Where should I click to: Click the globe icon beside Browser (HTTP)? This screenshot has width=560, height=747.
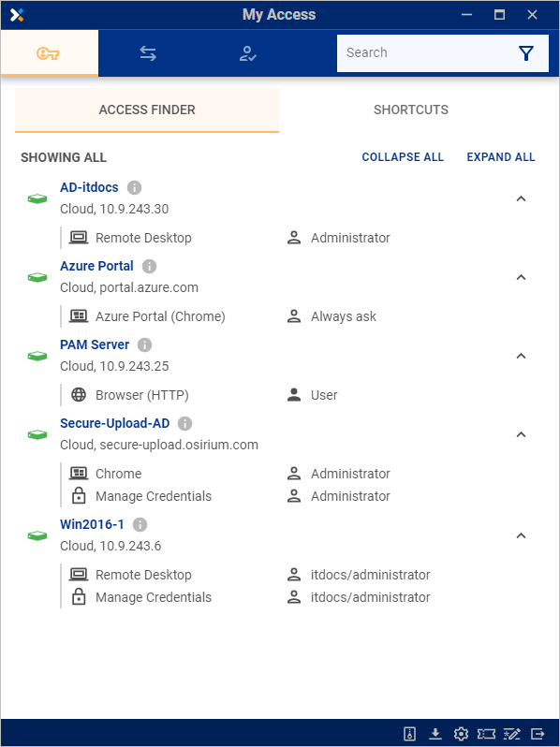pos(79,394)
